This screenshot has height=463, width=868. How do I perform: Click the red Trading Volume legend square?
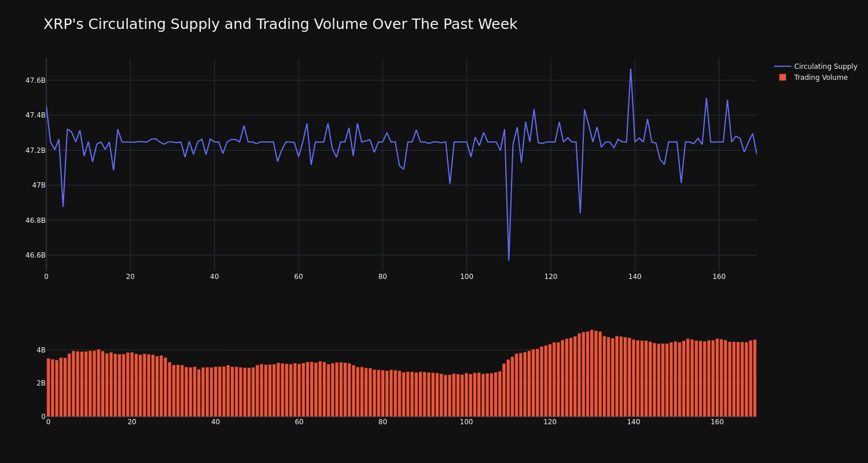(782, 78)
